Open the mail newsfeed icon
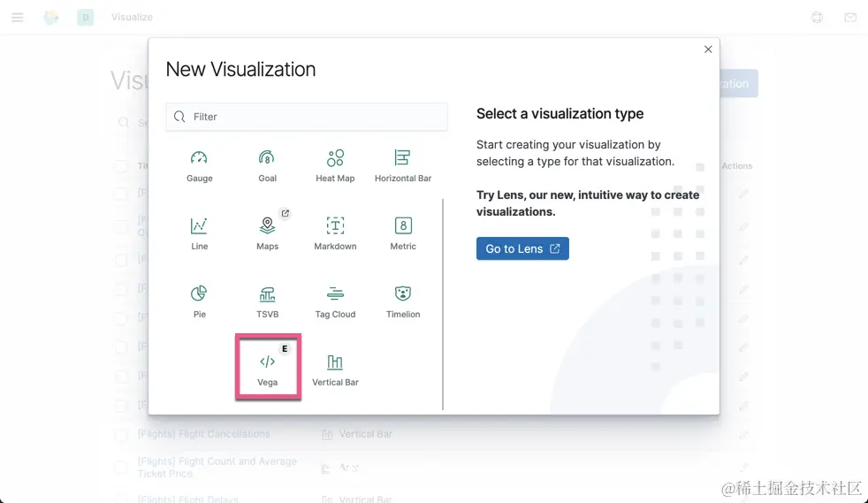This screenshot has height=503, width=868. [x=850, y=17]
